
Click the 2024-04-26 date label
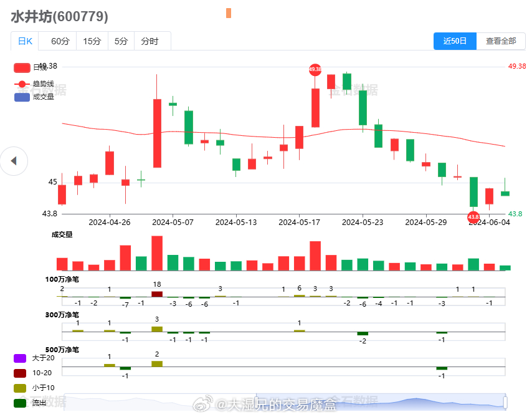click(x=109, y=222)
